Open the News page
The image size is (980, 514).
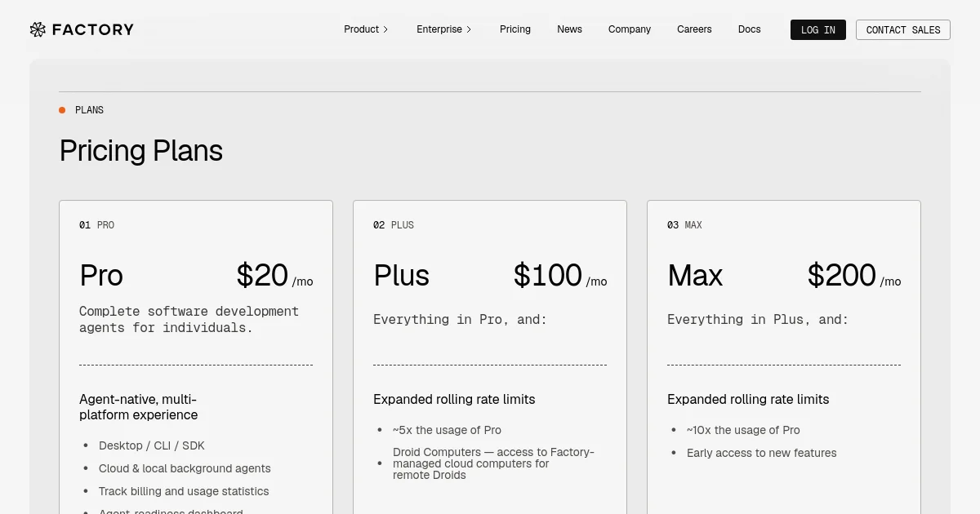[x=569, y=29]
